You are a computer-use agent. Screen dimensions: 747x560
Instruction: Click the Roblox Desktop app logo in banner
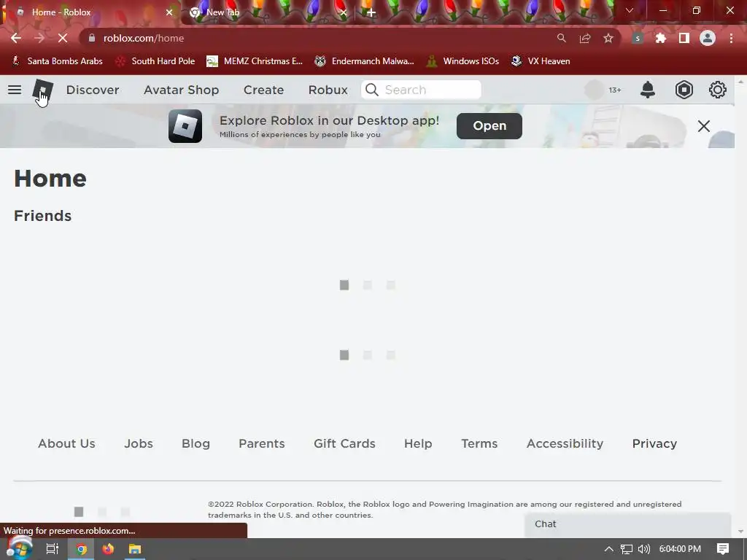point(185,126)
